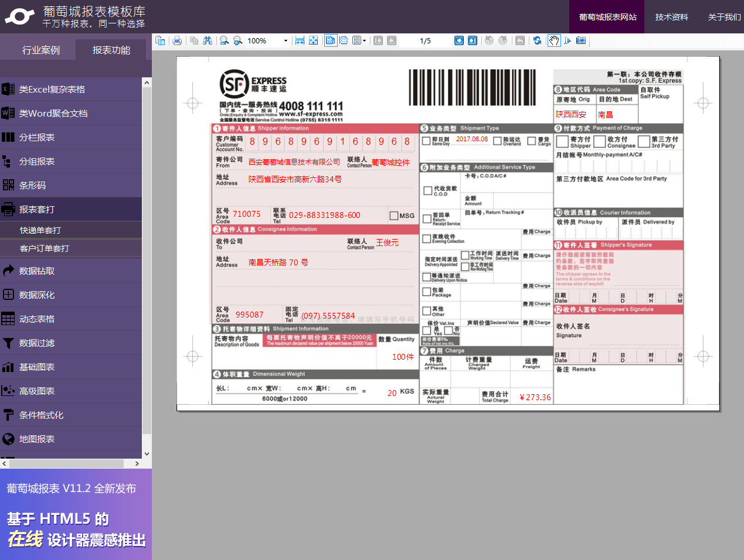This screenshot has width=744, height=560.
Task: Click the back to parent report icon
Action: 520,40
